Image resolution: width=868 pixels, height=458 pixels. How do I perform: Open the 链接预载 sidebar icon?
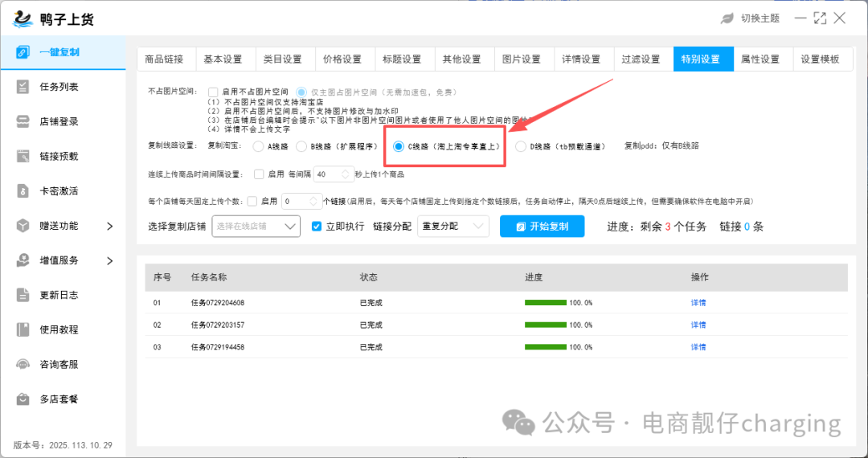[23, 157]
